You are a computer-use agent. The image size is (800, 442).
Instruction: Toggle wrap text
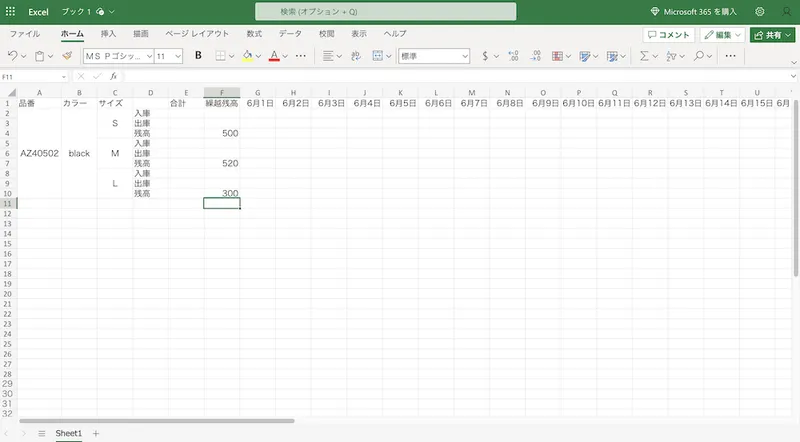(356, 56)
